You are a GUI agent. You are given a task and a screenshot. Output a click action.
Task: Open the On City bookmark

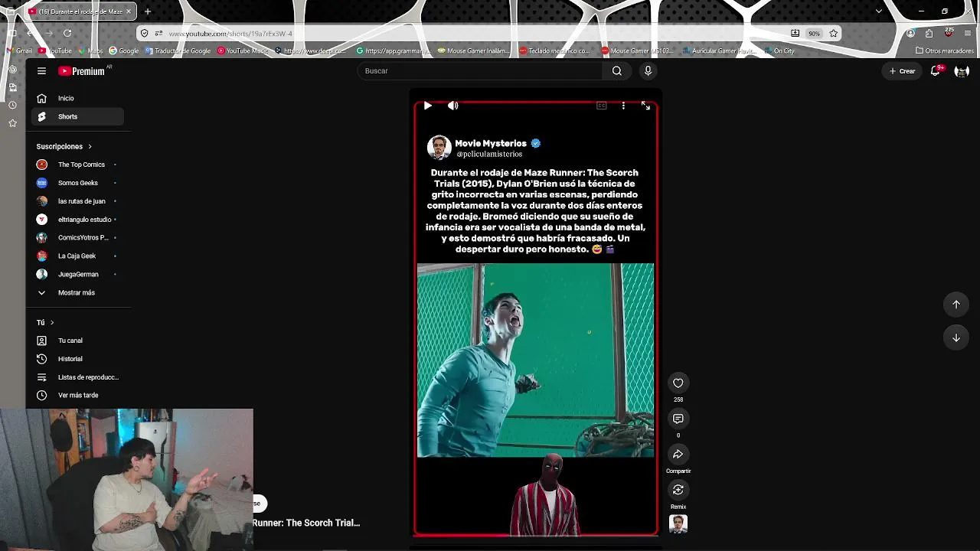pos(779,51)
